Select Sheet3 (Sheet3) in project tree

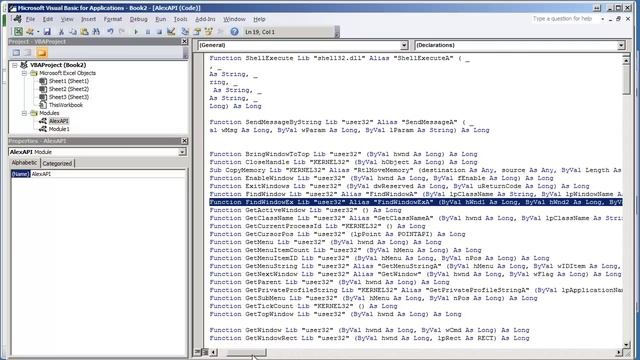point(69,97)
